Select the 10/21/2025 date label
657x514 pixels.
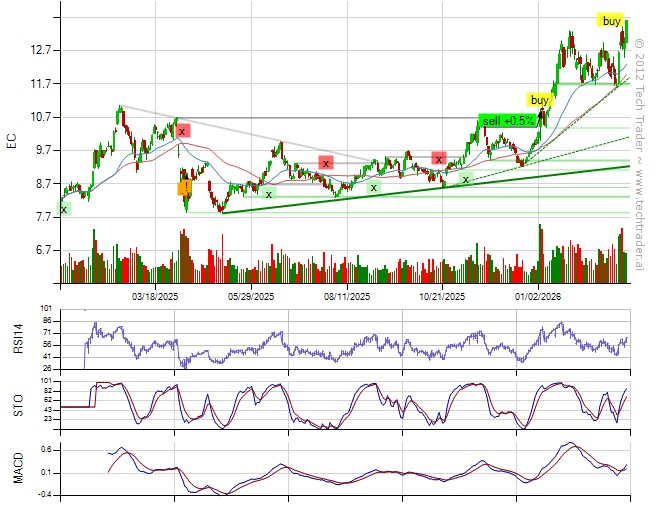click(x=442, y=297)
